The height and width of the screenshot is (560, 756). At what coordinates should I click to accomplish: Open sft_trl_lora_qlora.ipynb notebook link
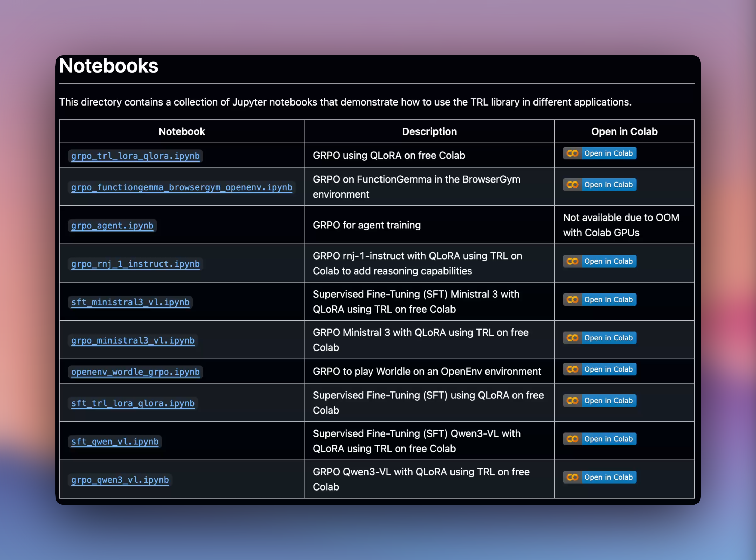(x=133, y=403)
